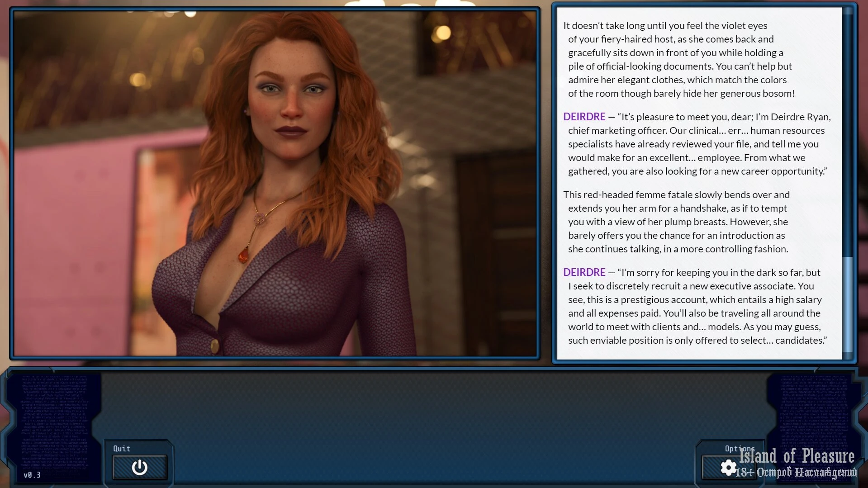
Task: Click the right data-text decorative panel
Action: pyautogui.click(x=814, y=407)
